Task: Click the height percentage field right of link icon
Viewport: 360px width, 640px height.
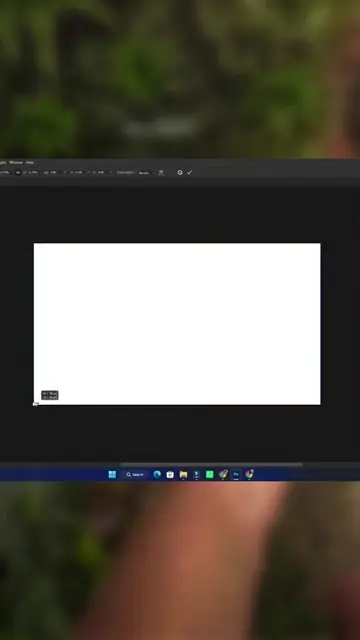Action: (x=33, y=173)
